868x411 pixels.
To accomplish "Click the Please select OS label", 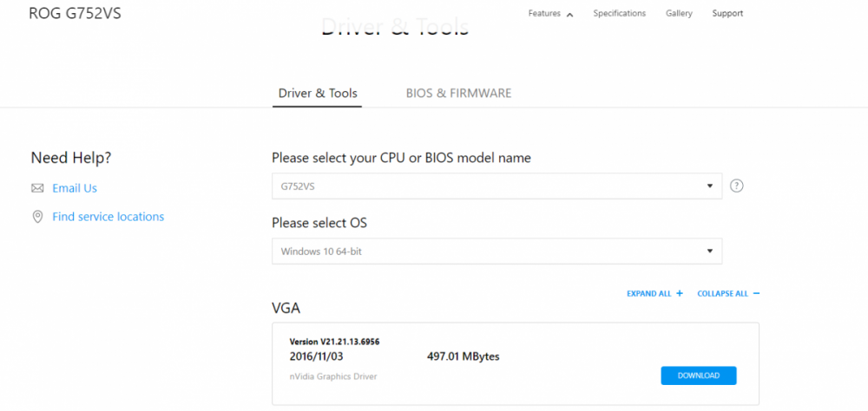I will point(319,224).
